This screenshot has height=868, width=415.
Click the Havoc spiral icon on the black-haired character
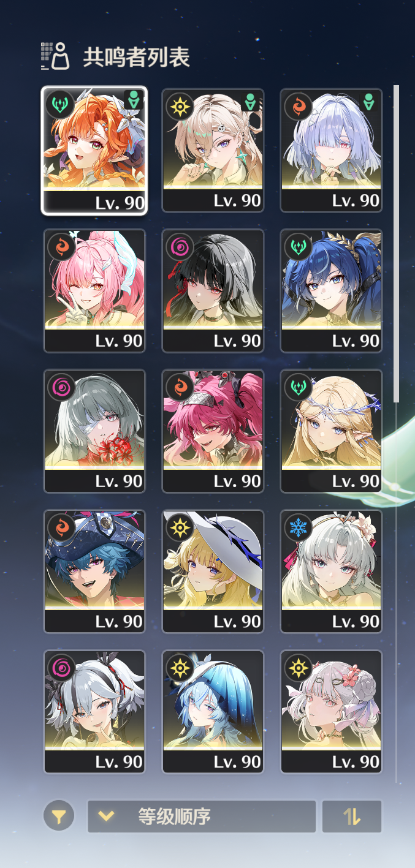(180, 246)
